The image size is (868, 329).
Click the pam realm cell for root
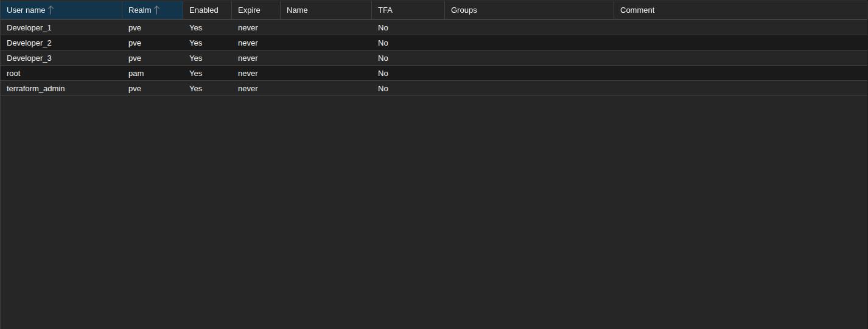pyautogui.click(x=136, y=74)
